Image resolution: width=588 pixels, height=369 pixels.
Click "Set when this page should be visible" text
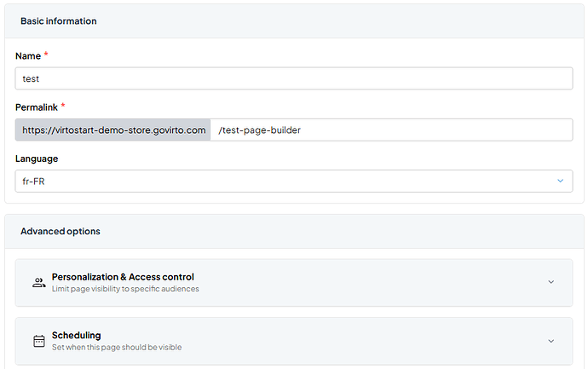click(117, 347)
